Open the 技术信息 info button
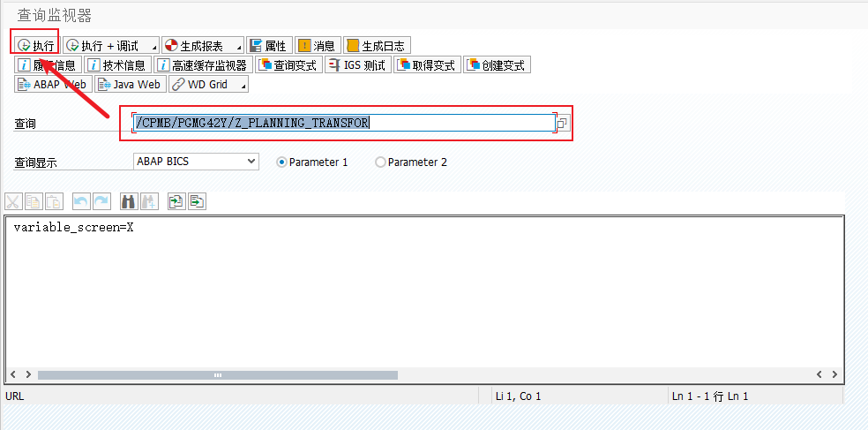The image size is (868, 430). point(118,64)
